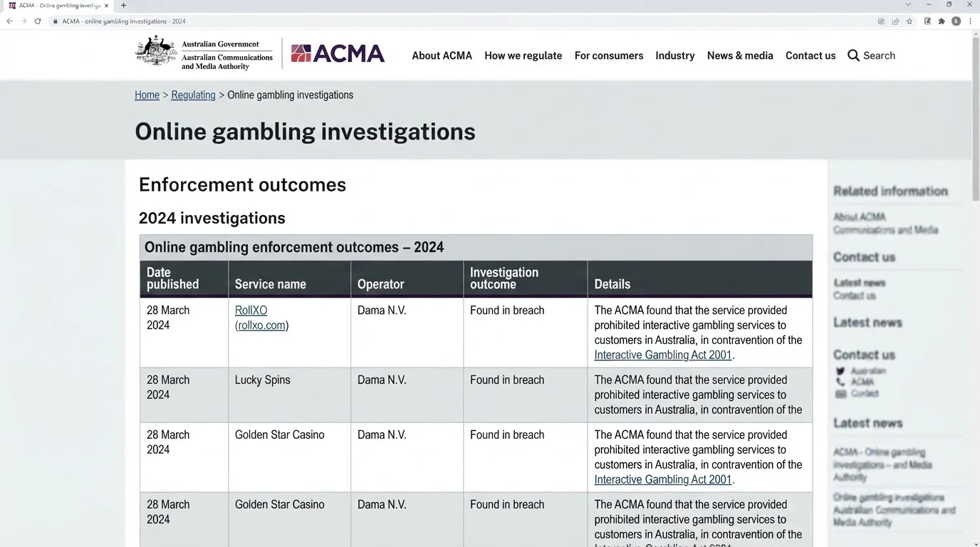The height and width of the screenshot is (547, 980).
Task: Click the About ACMA sidebar link
Action: (x=860, y=217)
